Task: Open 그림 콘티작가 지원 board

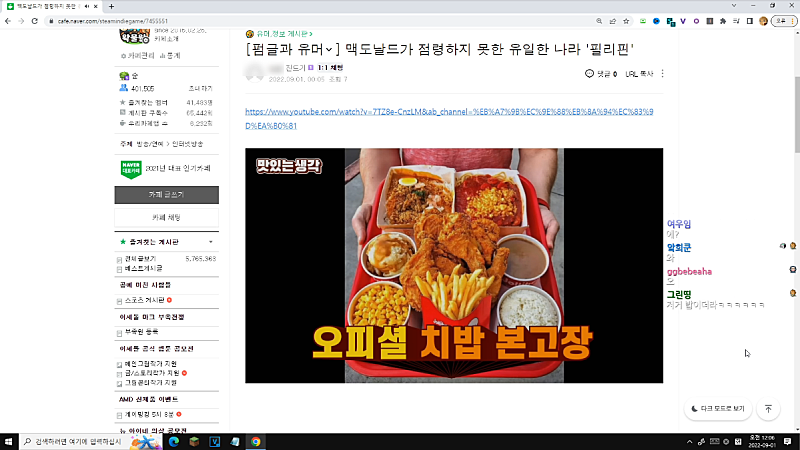Action: click(151, 383)
